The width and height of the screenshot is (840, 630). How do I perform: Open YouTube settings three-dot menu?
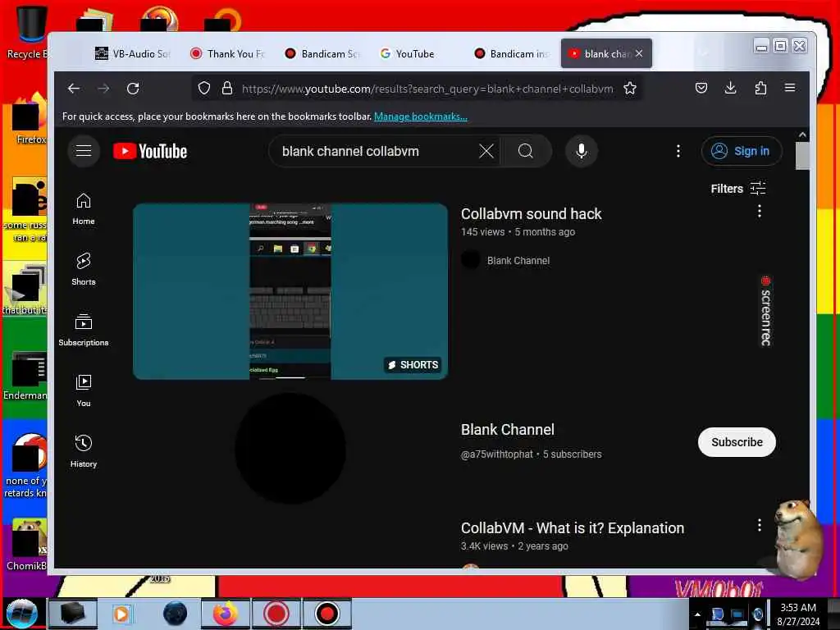point(678,151)
